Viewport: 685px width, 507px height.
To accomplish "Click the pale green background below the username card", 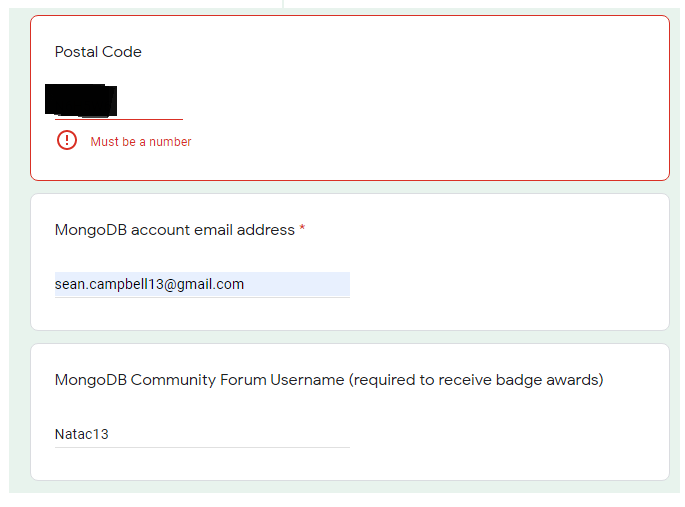I will tap(340, 487).
